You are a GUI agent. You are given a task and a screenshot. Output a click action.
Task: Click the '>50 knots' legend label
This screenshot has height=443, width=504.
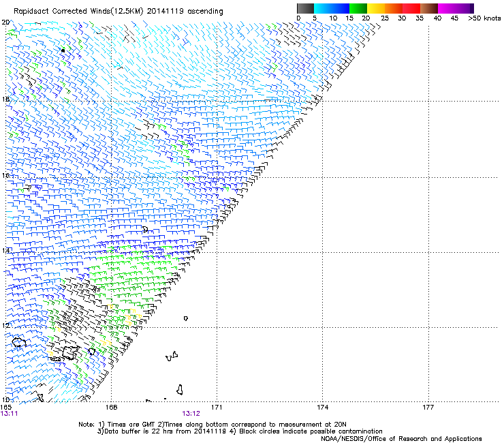click(x=484, y=18)
